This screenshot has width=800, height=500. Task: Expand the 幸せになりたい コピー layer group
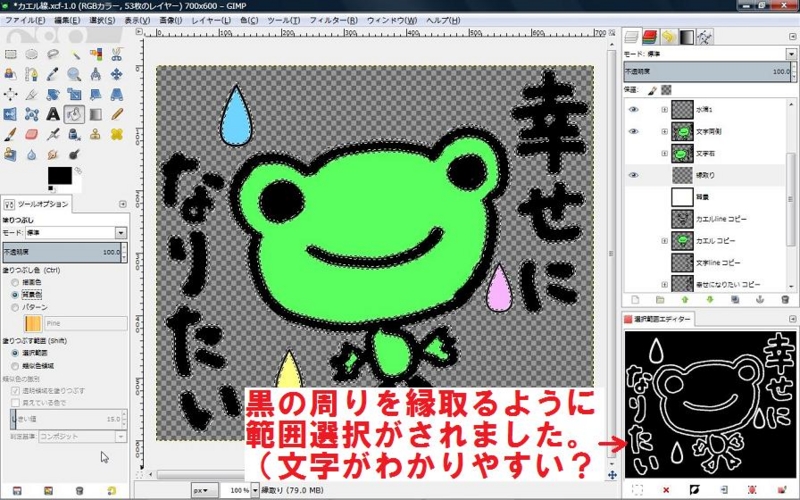coord(664,285)
